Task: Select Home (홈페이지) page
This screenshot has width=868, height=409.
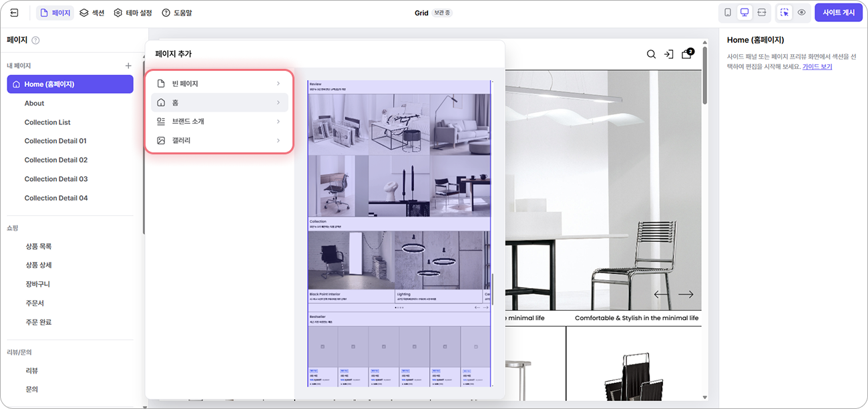Action: [70, 84]
